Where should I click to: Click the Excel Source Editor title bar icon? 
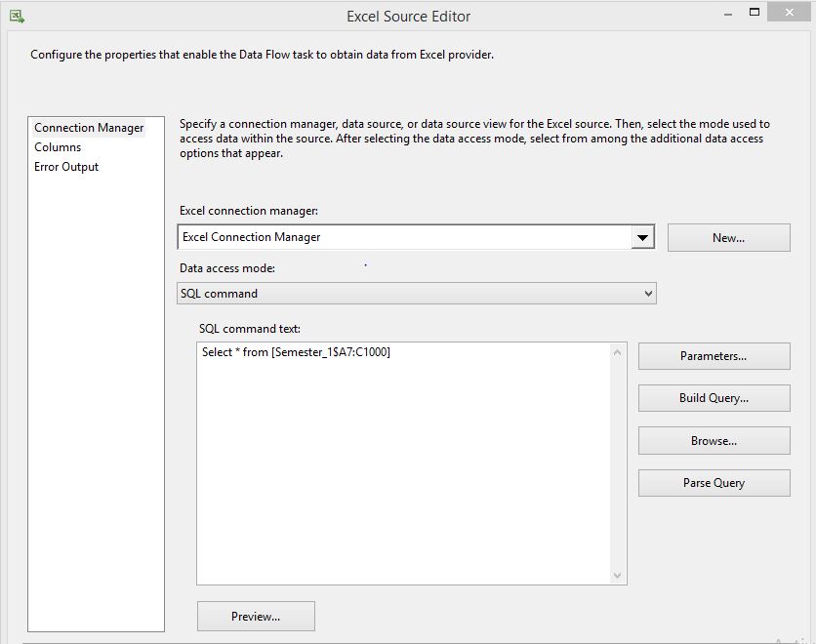point(18,17)
